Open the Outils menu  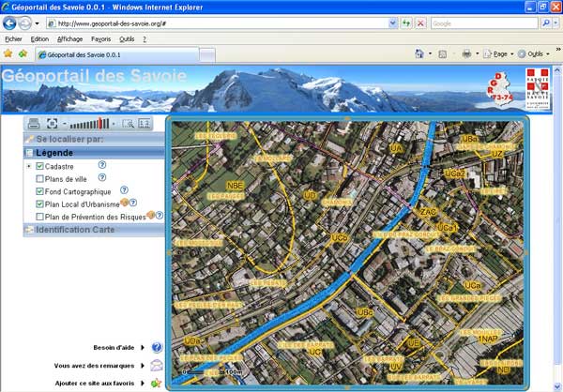click(127, 39)
